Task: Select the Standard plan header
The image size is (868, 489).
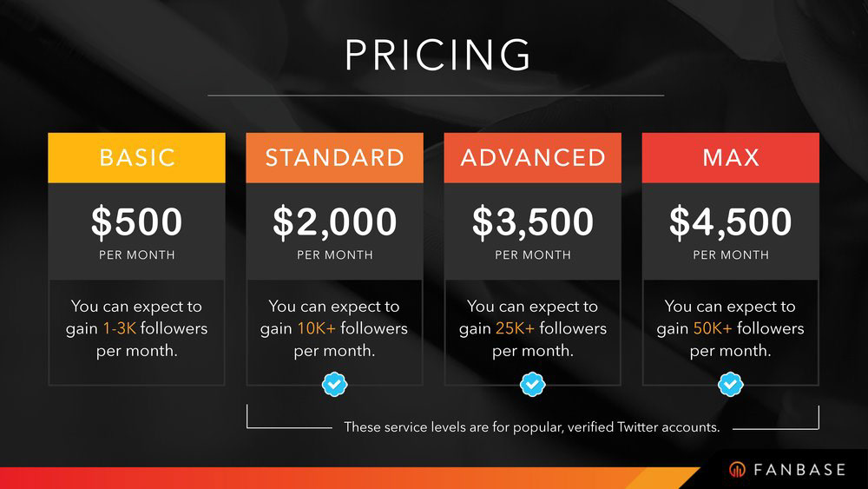Action: 334,158
